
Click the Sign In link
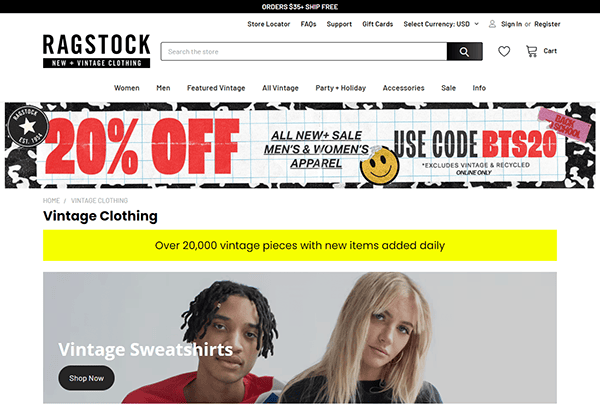pos(512,24)
